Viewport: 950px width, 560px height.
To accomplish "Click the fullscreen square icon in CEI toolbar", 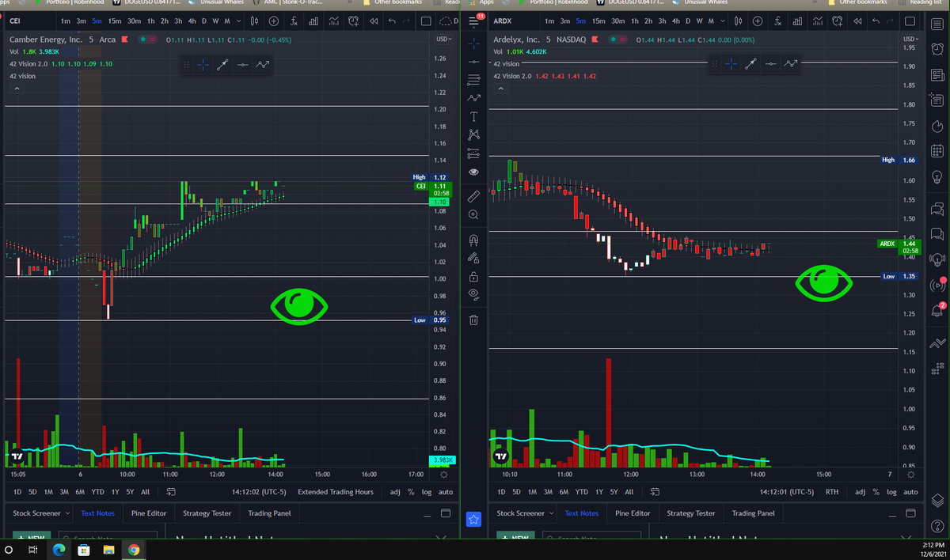I will pos(426,21).
